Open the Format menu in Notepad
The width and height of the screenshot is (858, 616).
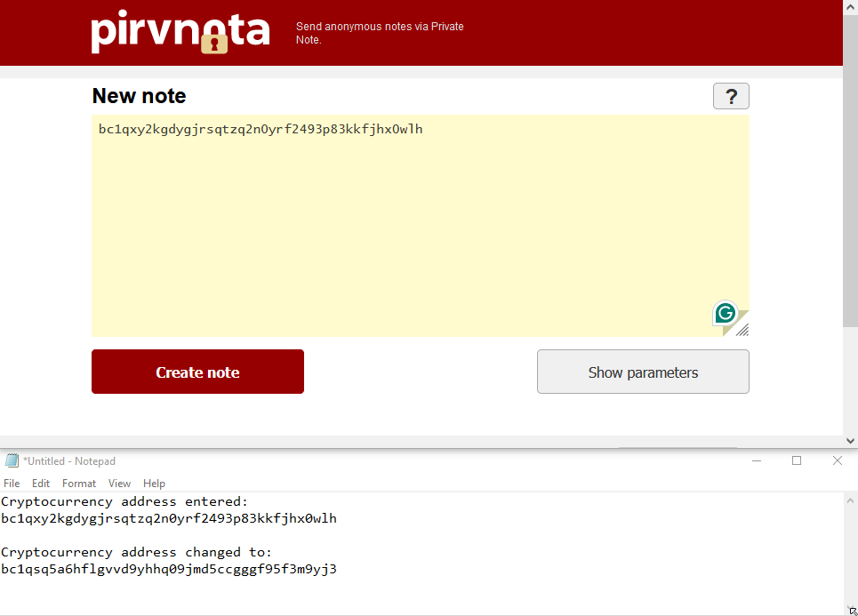click(79, 484)
